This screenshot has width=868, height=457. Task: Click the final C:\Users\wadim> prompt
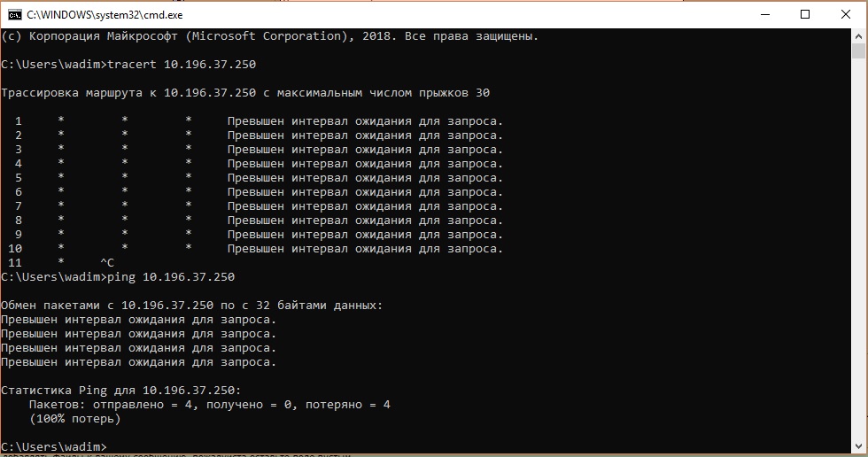coord(54,446)
